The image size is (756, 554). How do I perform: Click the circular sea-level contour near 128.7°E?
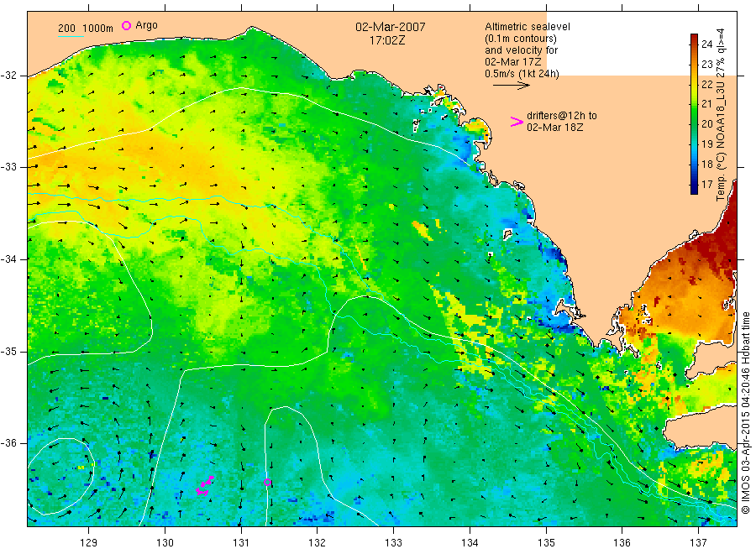[61, 476]
